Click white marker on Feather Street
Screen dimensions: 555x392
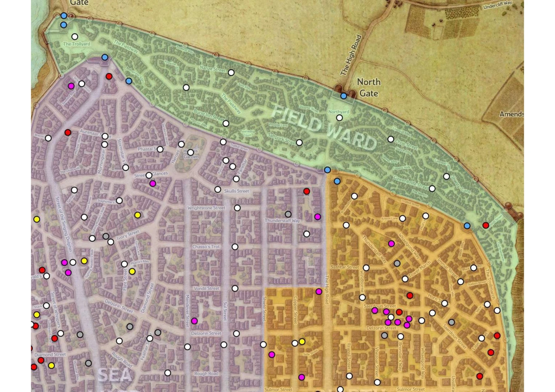click(x=150, y=338)
